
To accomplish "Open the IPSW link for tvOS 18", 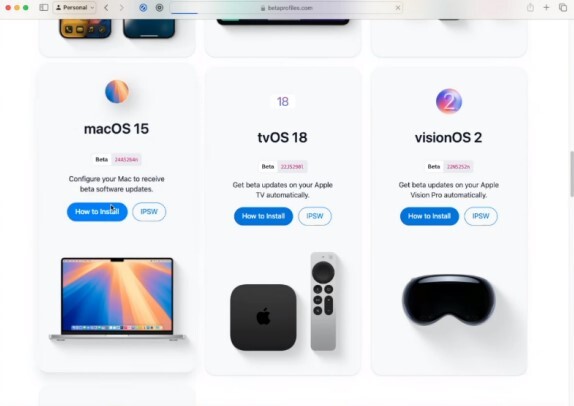I will pyautogui.click(x=315, y=216).
